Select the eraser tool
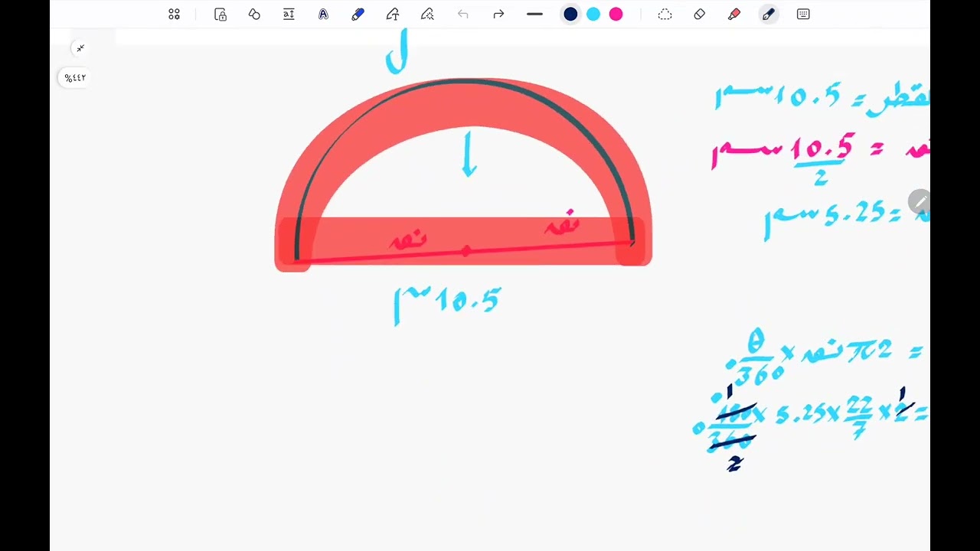The width and height of the screenshot is (980, 551). pyautogui.click(x=699, y=15)
